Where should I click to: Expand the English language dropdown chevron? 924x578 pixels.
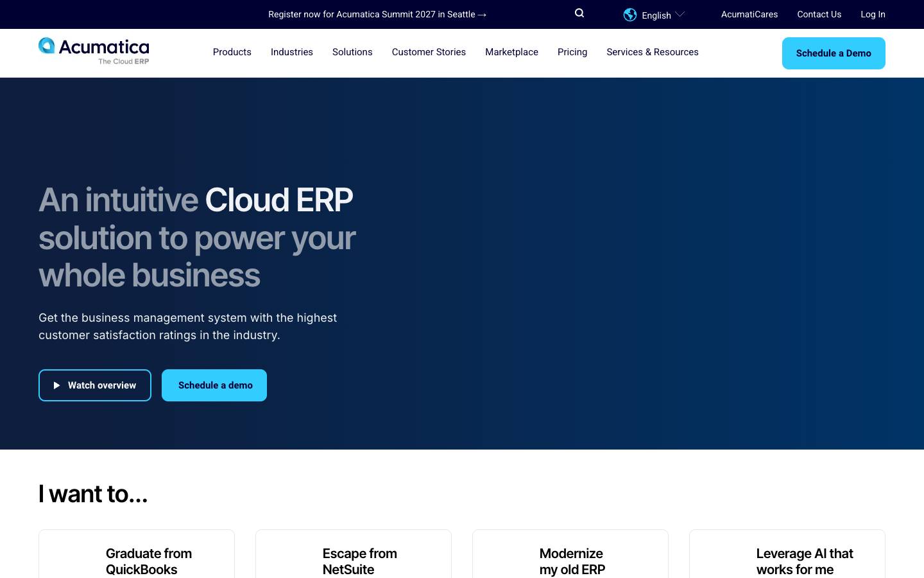click(x=680, y=14)
